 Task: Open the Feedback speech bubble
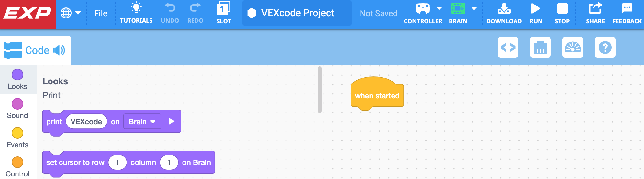point(627,9)
